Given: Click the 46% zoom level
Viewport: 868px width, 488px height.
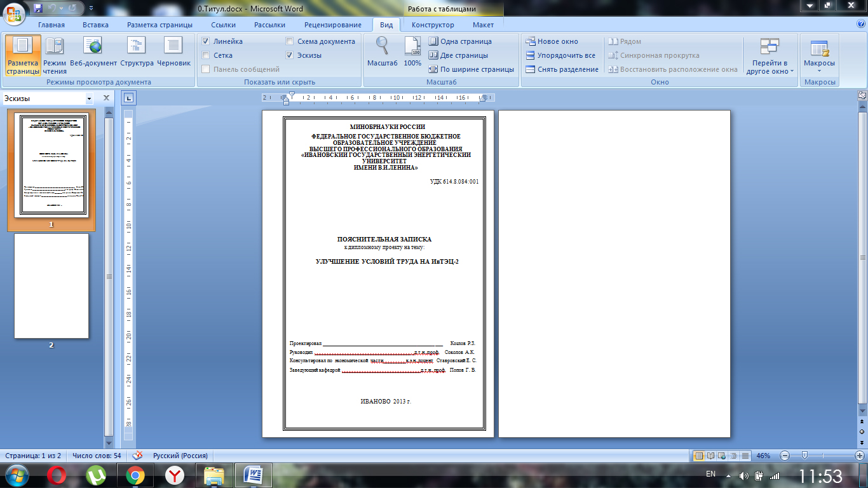Looking at the screenshot, I should click(x=763, y=456).
